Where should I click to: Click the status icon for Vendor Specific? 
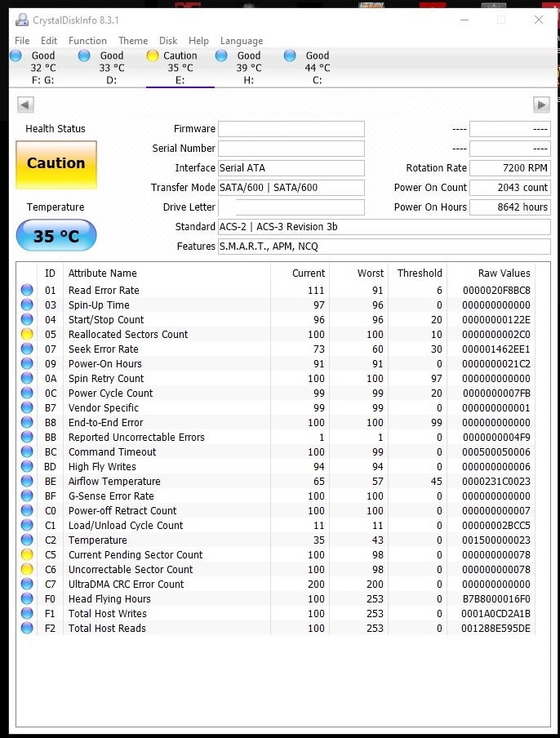pos(27,407)
